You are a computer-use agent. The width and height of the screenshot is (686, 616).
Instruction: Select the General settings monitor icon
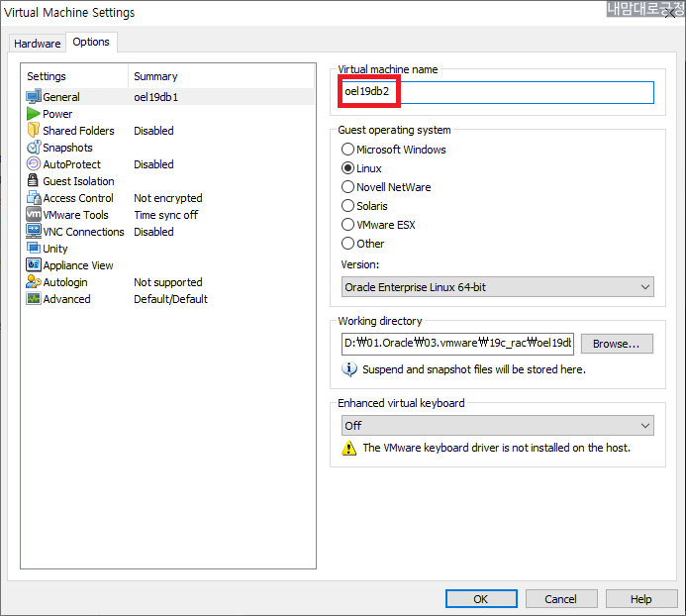(34, 96)
